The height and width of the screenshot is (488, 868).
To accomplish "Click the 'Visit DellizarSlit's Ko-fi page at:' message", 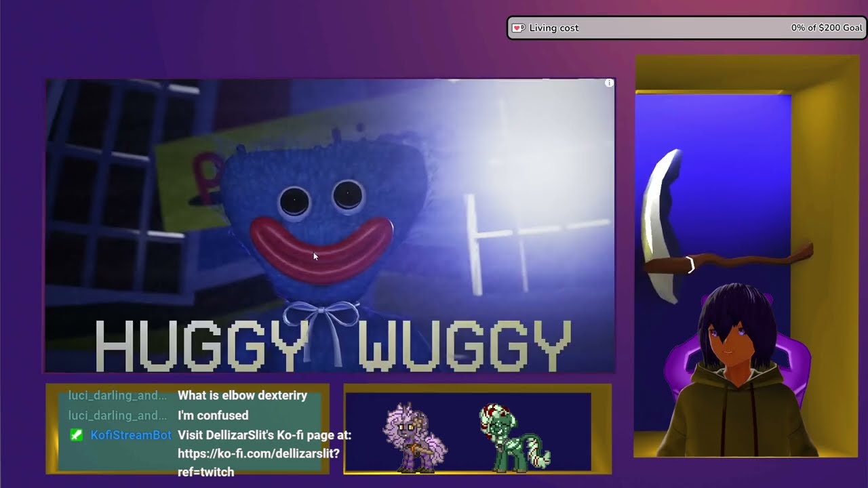I will 264,435.
